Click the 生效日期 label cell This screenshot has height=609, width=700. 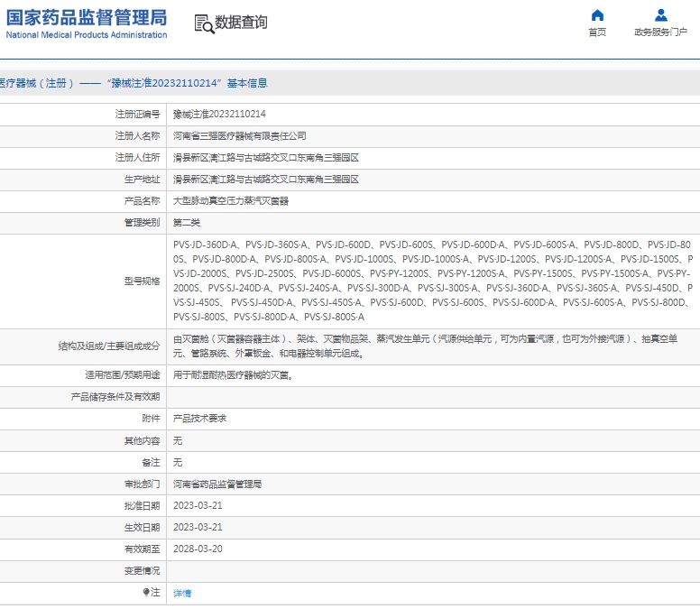(83, 527)
